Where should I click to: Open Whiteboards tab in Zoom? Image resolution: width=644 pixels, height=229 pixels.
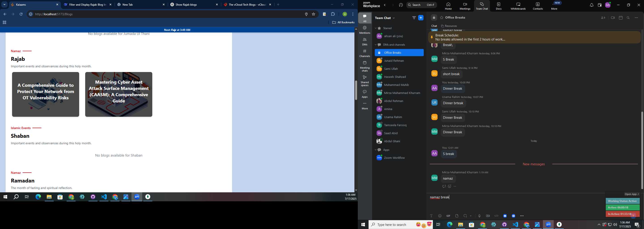pyautogui.click(x=518, y=6)
